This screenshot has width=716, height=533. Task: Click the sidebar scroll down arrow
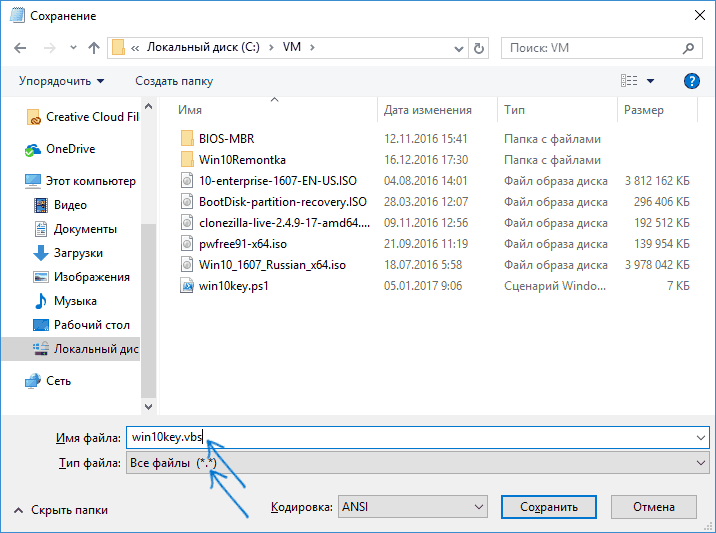(148, 406)
